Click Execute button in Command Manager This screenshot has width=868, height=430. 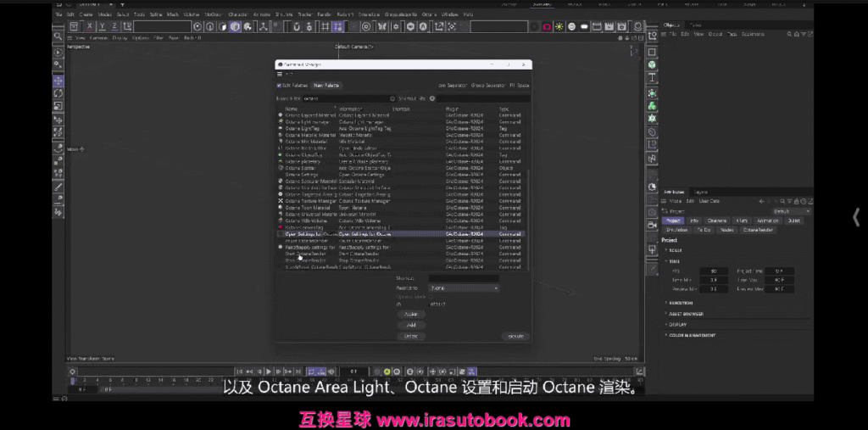[x=515, y=337]
